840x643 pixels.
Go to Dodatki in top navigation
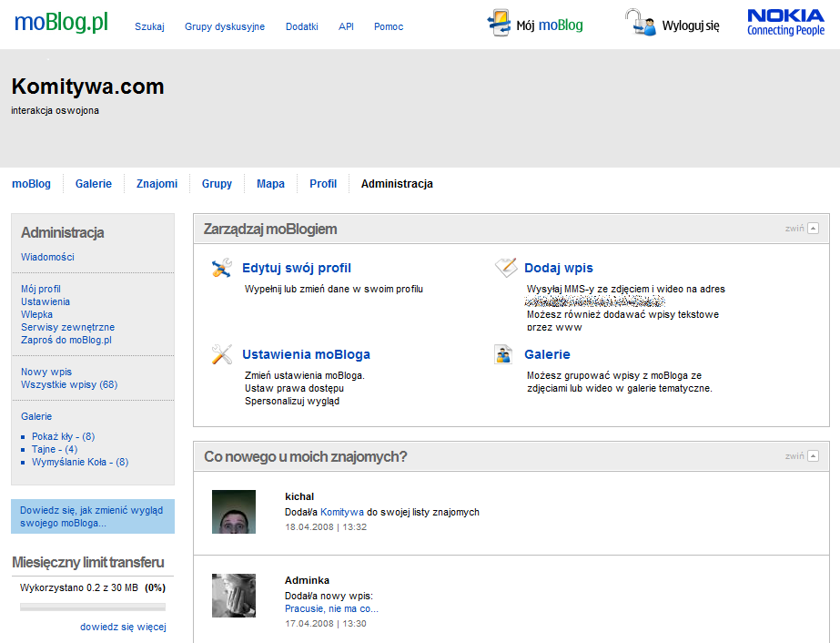coord(301,26)
